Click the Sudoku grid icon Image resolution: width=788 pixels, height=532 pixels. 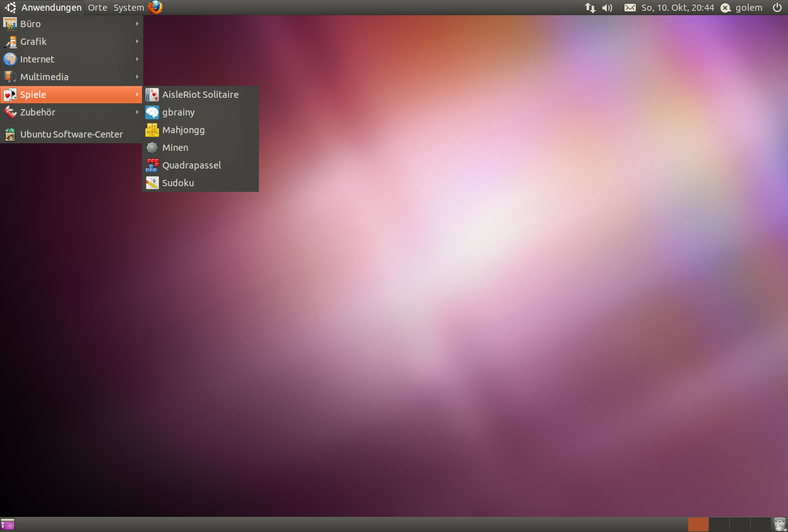(x=152, y=183)
